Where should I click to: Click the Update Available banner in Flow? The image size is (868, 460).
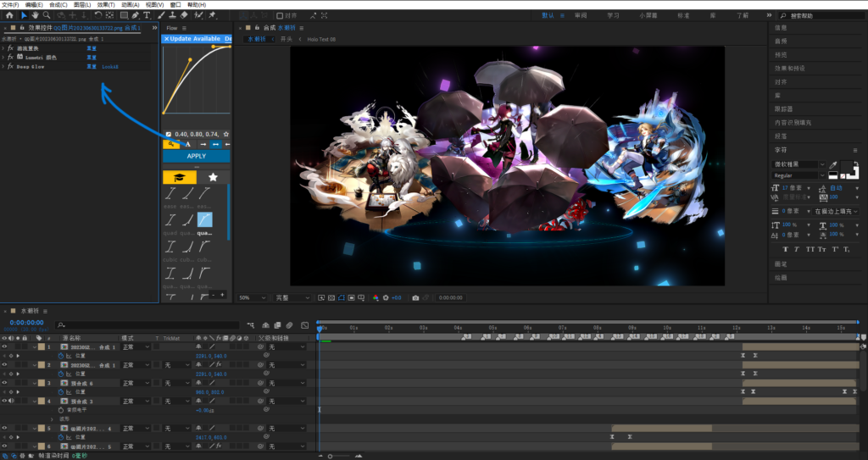point(195,39)
